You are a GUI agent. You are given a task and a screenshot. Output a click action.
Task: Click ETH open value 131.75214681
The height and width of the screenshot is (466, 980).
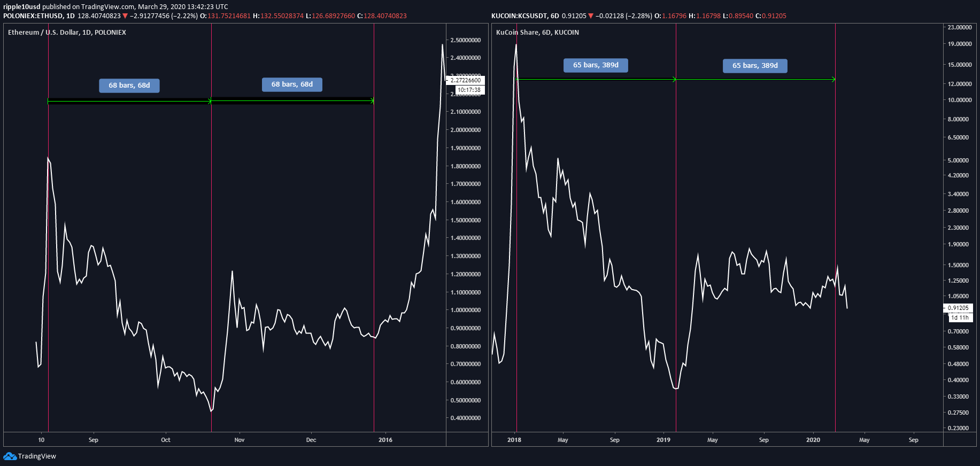tap(229, 16)
